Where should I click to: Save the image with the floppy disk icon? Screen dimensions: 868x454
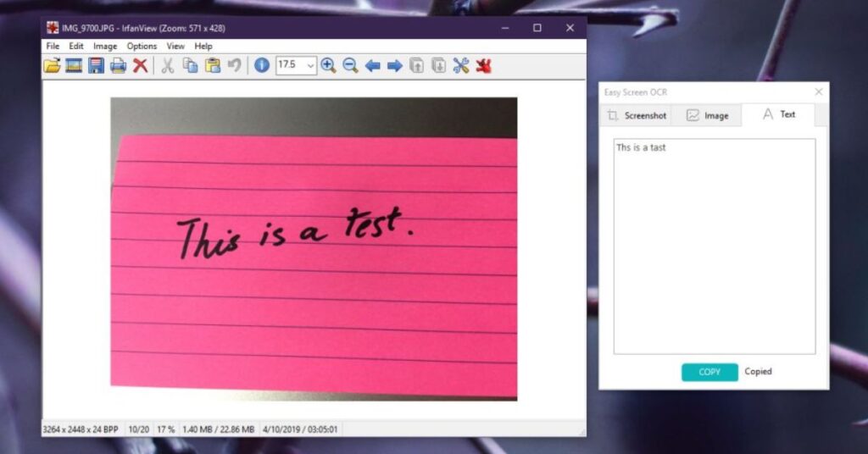pyautogui.click(x=96, y=65)
